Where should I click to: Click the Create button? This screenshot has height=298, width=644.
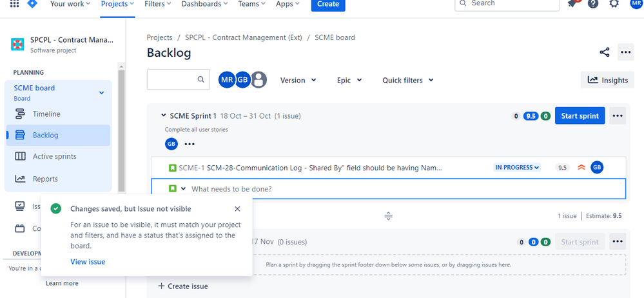[x=328, y=4]
